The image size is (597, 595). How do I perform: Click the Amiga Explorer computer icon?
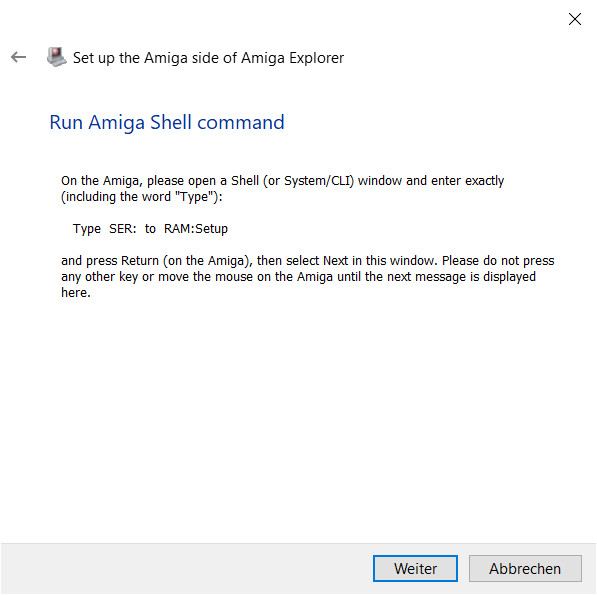pyautogui.click(x=57, y=57)
